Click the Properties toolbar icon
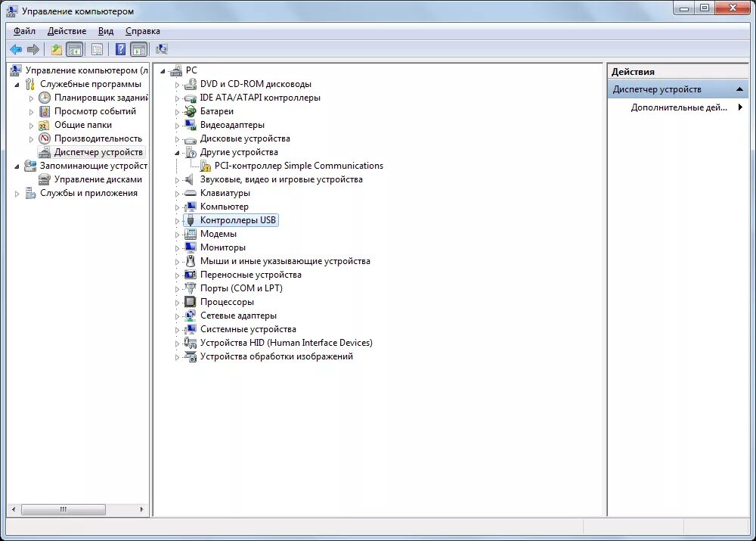The width and height of the screenshot is (756, 541). point(98,49)
